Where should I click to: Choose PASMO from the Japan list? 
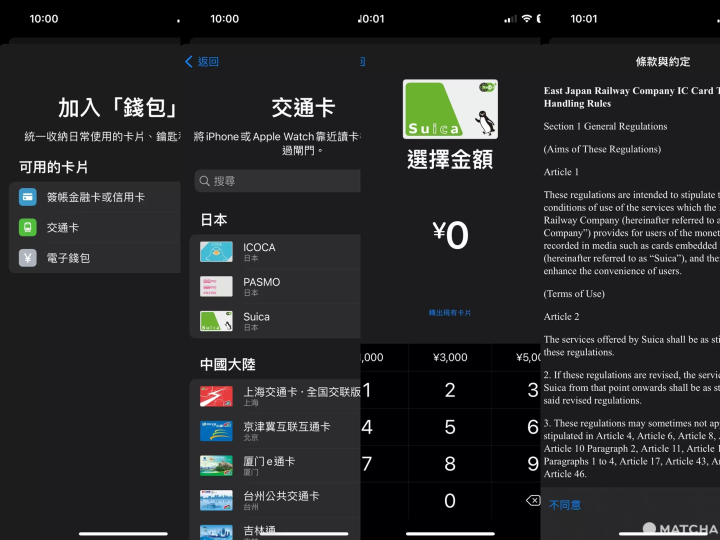pos(275,287)
